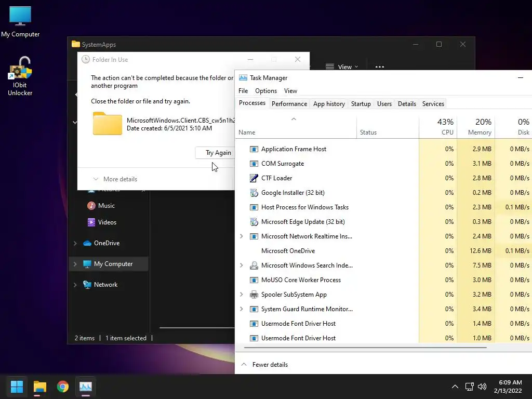Viewport: 532px width, 399px height.
Task: Expand the Microsoft Windows Search Indexer process
Action: tap(241, 265)
